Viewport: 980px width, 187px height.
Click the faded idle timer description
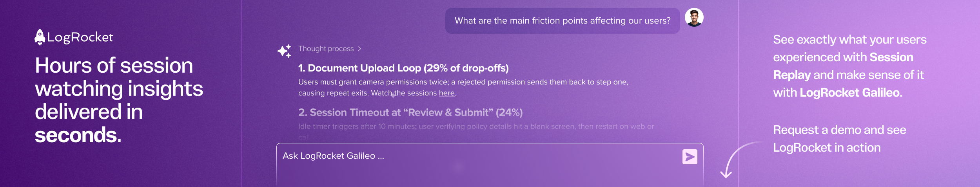[475, 126]
